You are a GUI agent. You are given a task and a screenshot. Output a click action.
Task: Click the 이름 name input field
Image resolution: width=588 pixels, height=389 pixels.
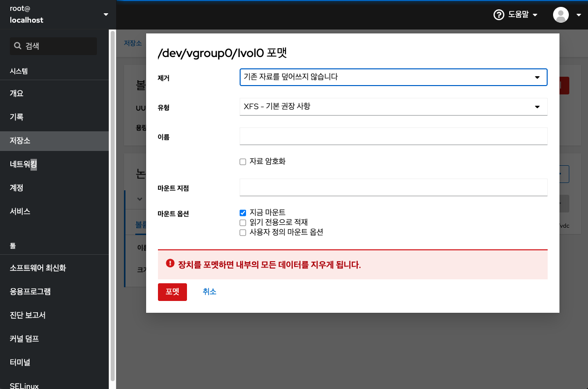point(393,136)
